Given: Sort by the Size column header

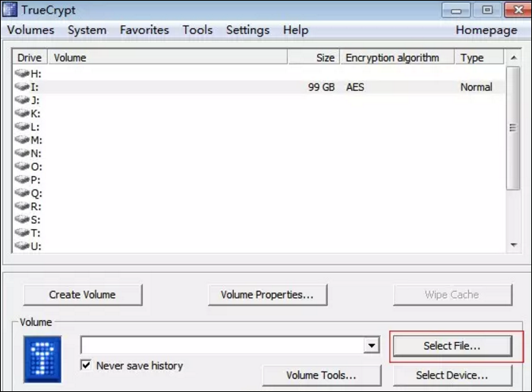Looking at the screenshot, I should pyautogui.click(x=314, y=58).
